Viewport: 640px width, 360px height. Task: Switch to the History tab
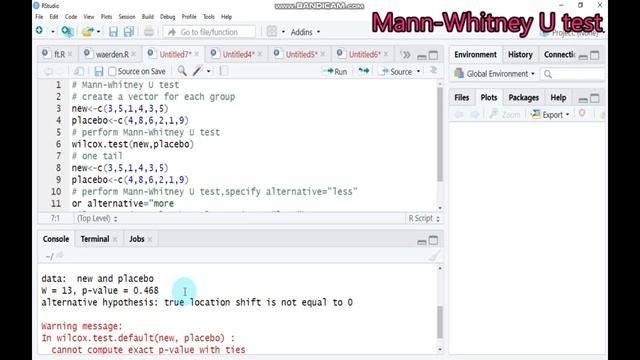(x=520, y=54)
